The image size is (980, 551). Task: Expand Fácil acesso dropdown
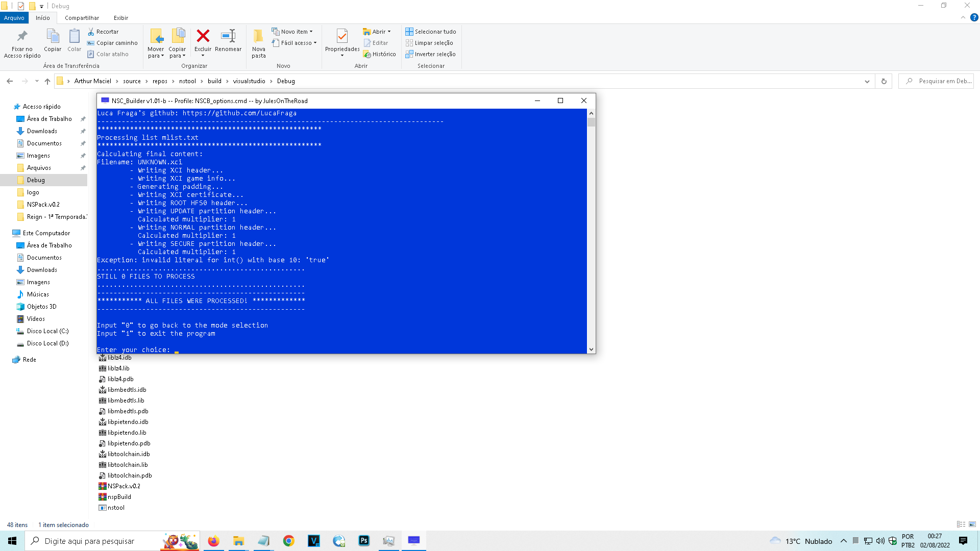(294, 43)
